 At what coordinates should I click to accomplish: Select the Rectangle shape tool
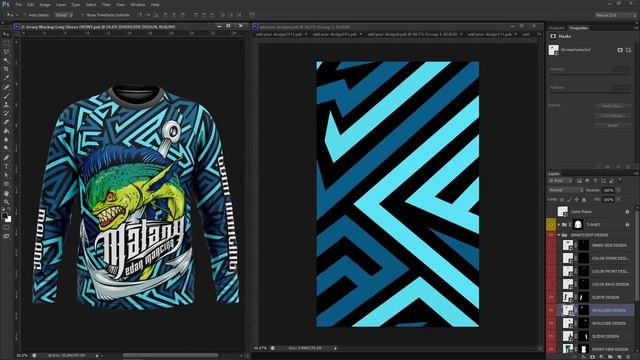tap(6, 184)
